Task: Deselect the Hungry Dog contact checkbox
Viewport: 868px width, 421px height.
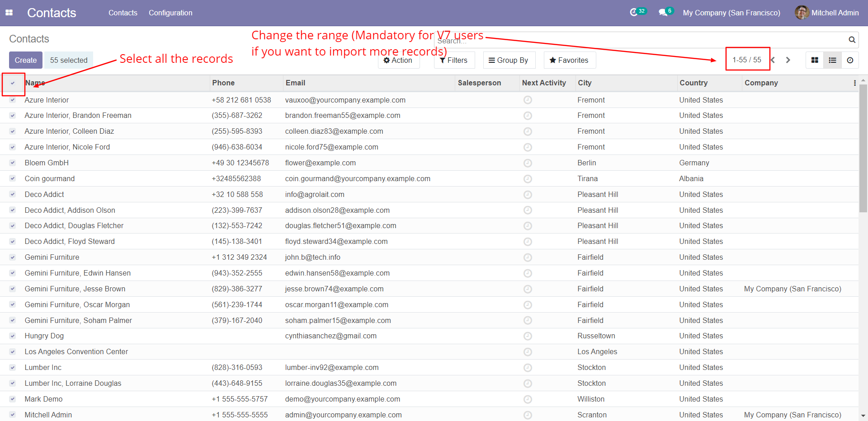Action: (13, 336)
